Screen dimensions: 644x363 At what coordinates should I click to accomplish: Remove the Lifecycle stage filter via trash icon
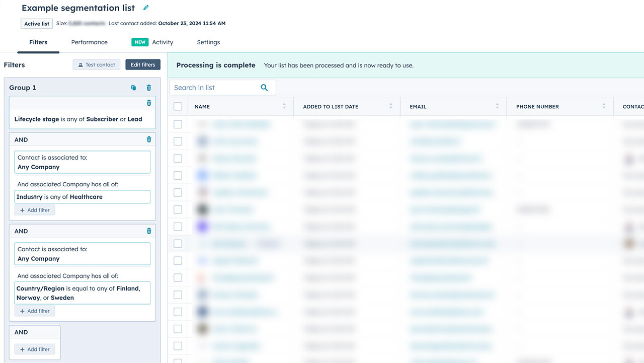(x=148, y=103)
